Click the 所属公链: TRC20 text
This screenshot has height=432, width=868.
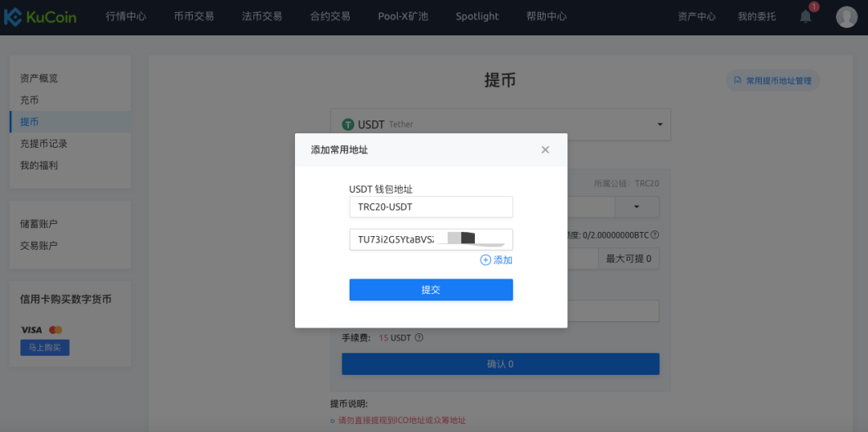626,184
